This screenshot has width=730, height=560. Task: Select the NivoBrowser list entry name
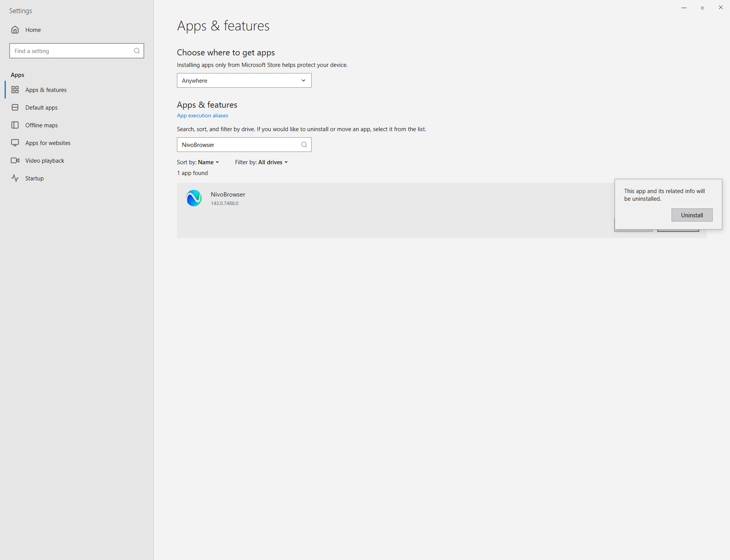(228, 194)
